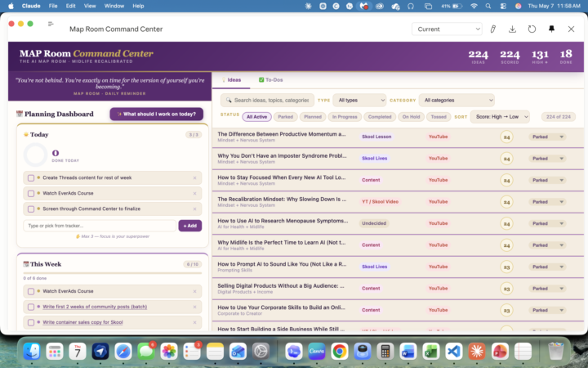Open the 'Current' version dropdown
The height and width of the screenshot is (368, 588).
click(447, 29)
